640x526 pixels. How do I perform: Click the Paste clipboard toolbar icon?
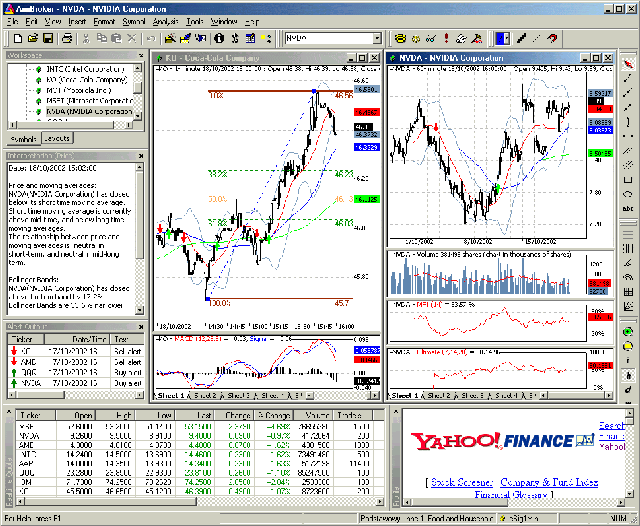click(x=116, y=38)
